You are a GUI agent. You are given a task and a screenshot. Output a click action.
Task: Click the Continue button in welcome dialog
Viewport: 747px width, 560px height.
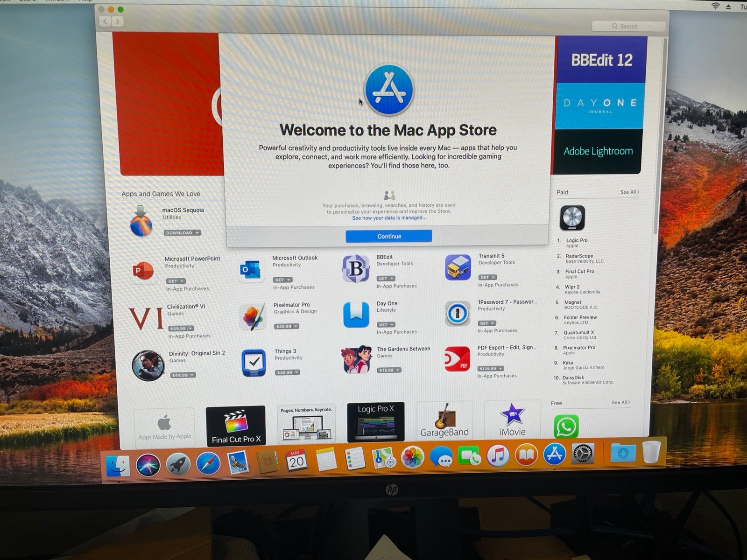[x=389, y=236]
